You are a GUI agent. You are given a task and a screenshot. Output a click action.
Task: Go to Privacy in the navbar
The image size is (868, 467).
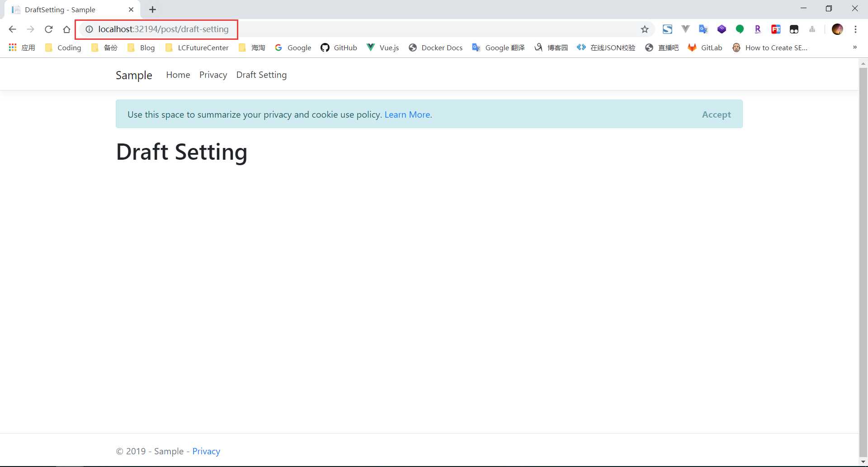pos(213,75)
